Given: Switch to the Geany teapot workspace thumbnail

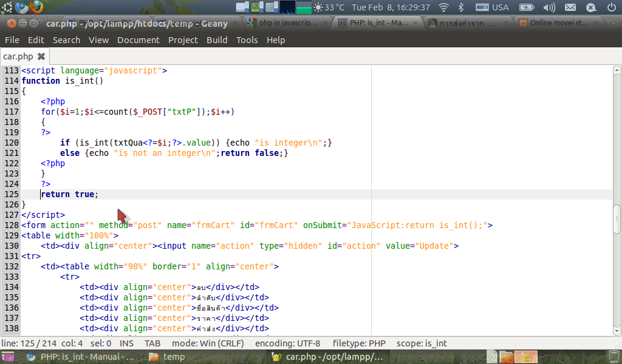Looking at the screenshot, I should click(x=526, y=357).
